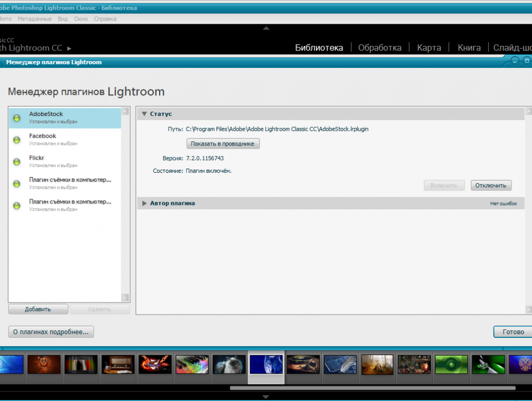Image resolution: width=532 pixels, height=401 pixels.
Task: Click the plugin list scroll-down arrow
Action: (125, 298)
